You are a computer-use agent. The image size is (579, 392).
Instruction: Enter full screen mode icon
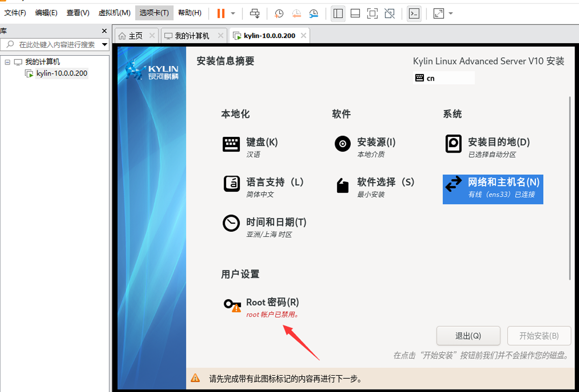[x=372, y=14]
